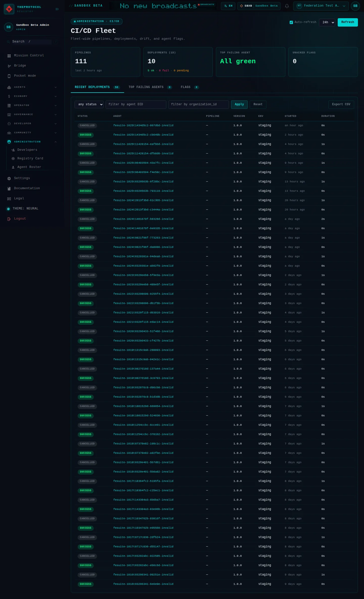Open agent fesuite-1025t1434d5c2-807d6d-invalid link
364x599 pixels.
143,126
